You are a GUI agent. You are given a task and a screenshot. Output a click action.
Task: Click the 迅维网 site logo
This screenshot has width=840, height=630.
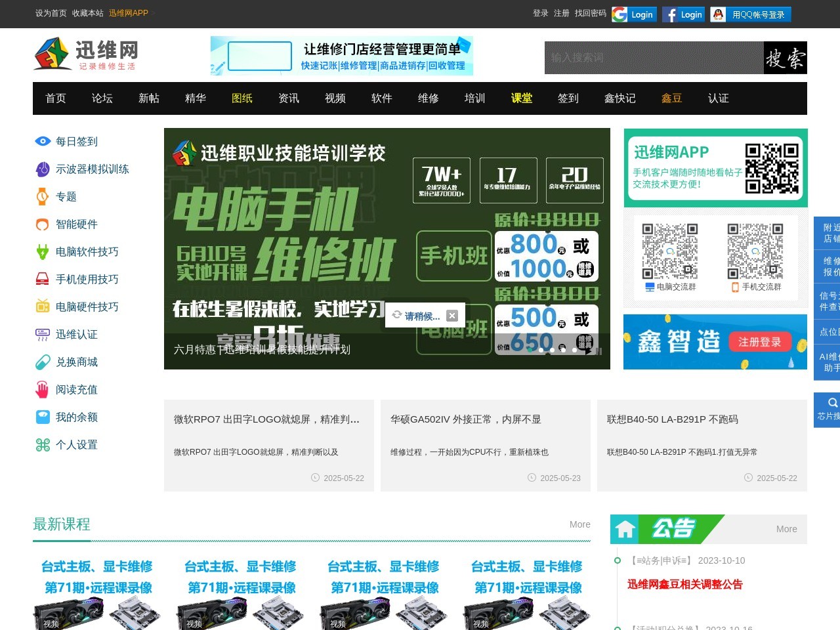[86, 54]
